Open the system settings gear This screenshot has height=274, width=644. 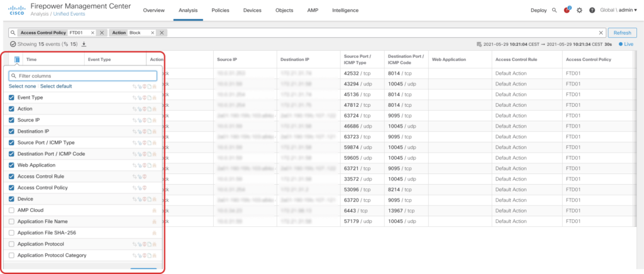[579, 10]
